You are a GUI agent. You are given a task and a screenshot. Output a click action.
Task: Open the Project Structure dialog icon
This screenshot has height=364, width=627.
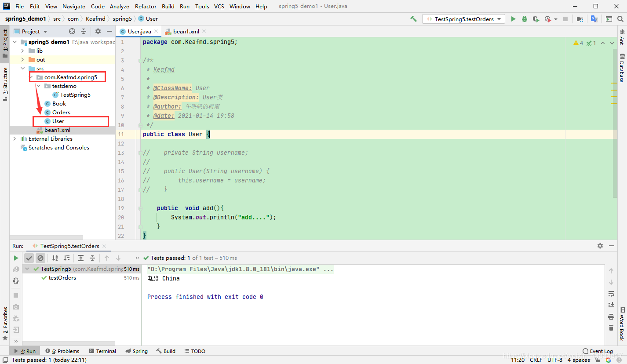tap(580, 19)
